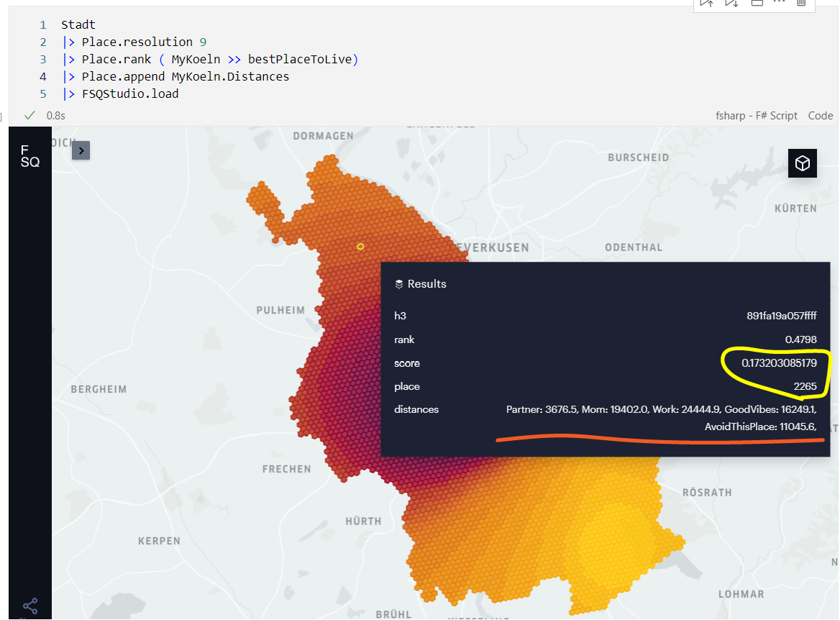840x620 pixels.
Task: Click line number 5 in the gutter
Action: (43, 94)
